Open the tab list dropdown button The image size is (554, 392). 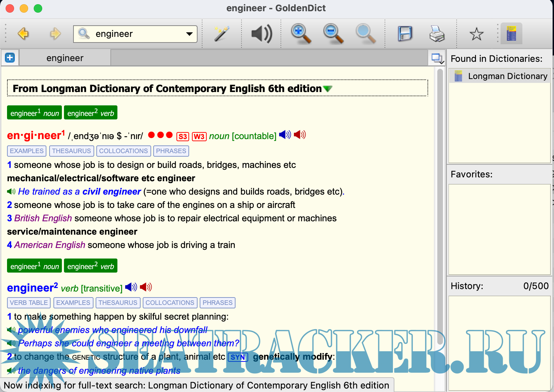(x=437, y=58)
